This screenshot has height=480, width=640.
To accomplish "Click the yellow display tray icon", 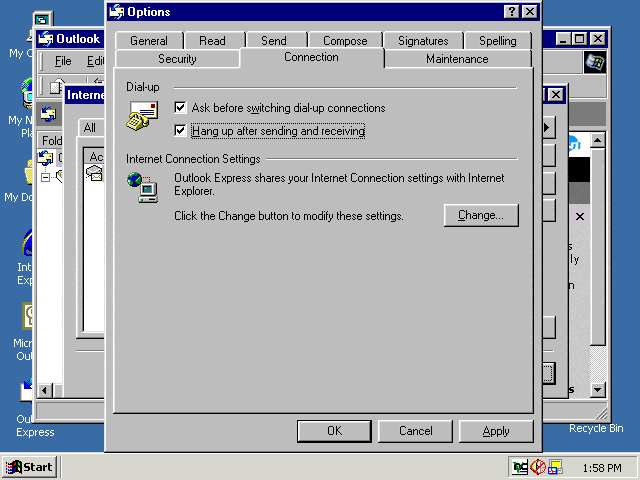I will [556, 467].
